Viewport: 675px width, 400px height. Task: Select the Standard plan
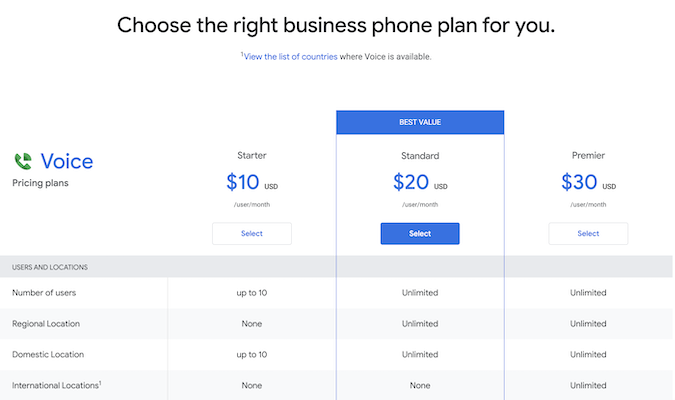point(420,233)
